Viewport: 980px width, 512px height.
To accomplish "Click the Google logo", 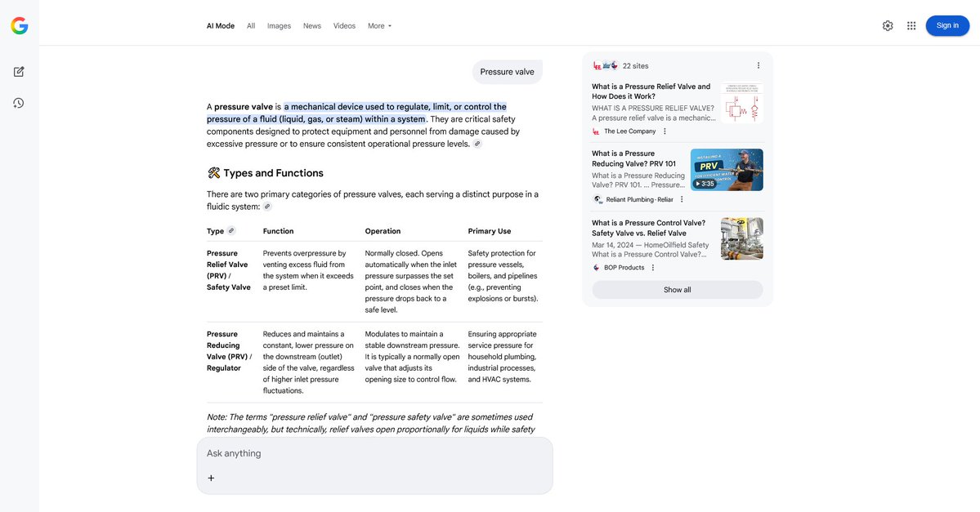I will [20, 25].
